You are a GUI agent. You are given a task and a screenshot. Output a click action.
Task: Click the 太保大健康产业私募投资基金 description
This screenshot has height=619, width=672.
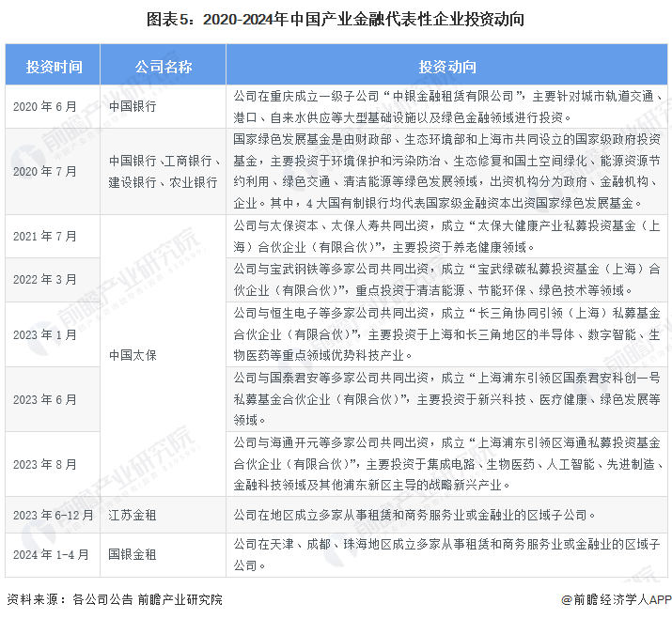tap(446, 236)
